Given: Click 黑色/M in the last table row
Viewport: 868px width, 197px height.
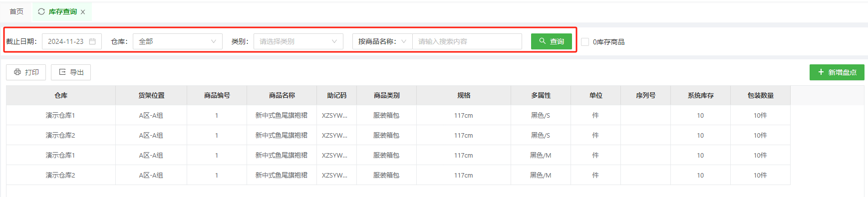Looking at the screenshot, I should click(541, 175).
